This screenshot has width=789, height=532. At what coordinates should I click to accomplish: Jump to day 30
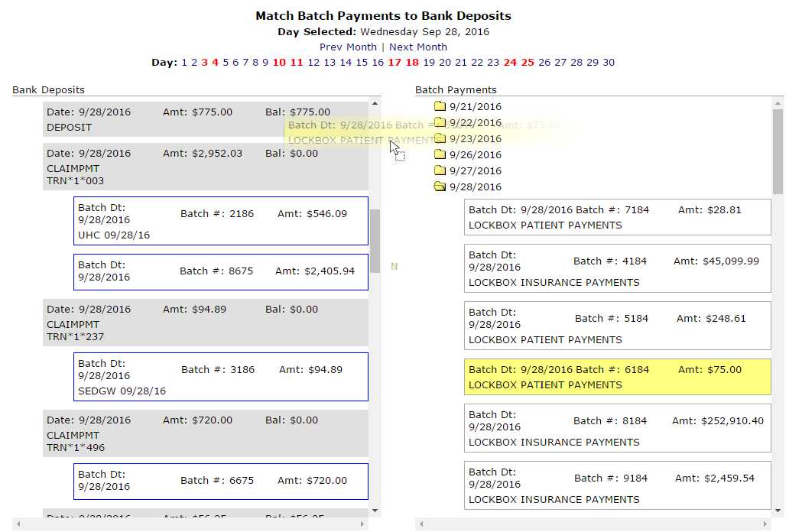point(609,63)
